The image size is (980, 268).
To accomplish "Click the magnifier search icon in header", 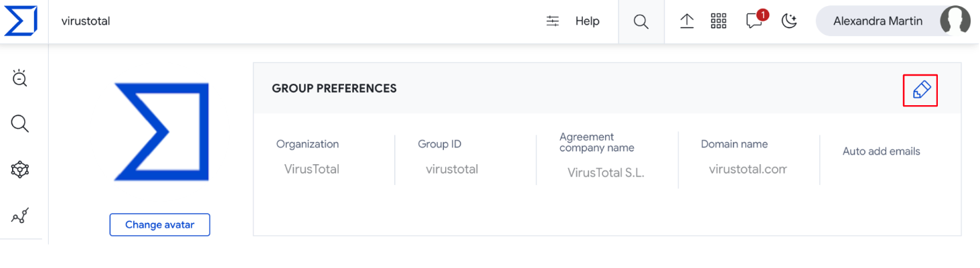I will tap(641, 22).
